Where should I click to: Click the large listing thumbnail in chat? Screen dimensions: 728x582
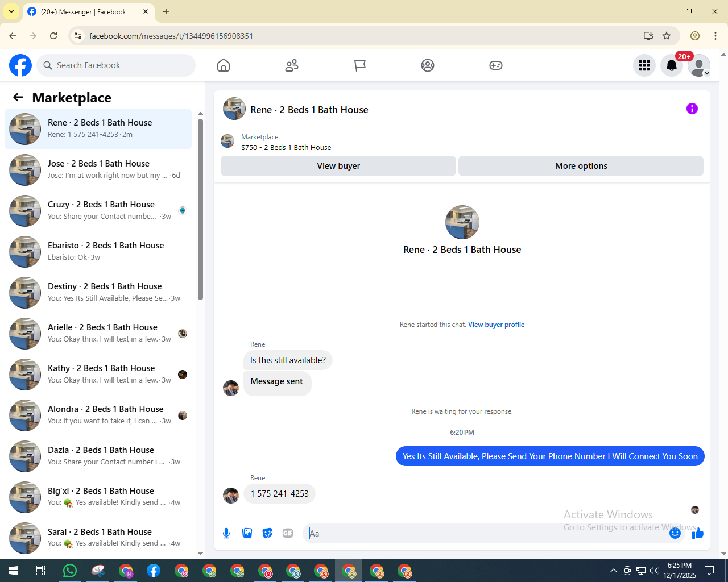[462, 222]
